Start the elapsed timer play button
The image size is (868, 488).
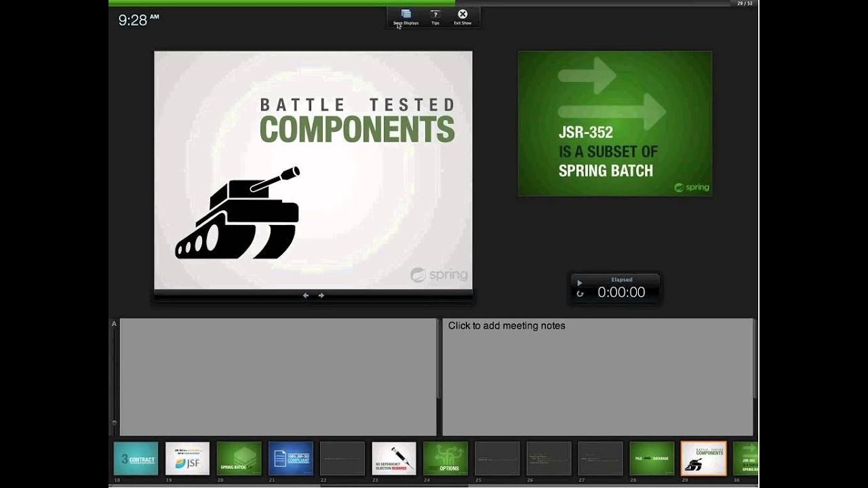pyautogui.click(x=580, y=283)
